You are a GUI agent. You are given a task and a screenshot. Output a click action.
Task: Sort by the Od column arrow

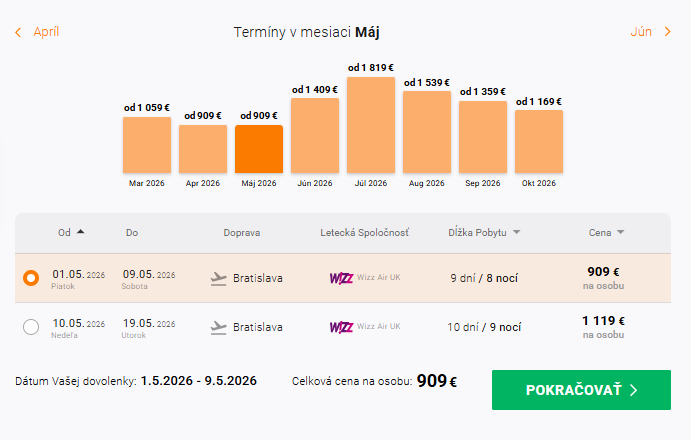(x=81, y=232)
